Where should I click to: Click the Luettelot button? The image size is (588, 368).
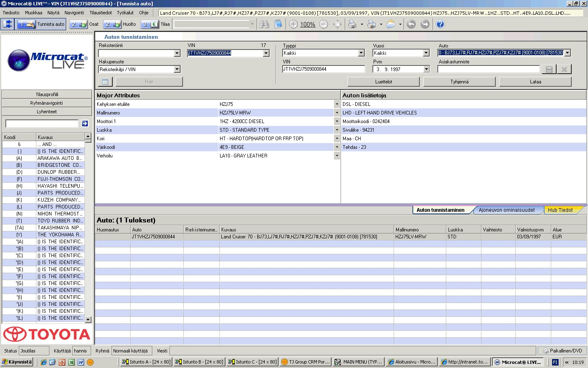coord(383,82)
